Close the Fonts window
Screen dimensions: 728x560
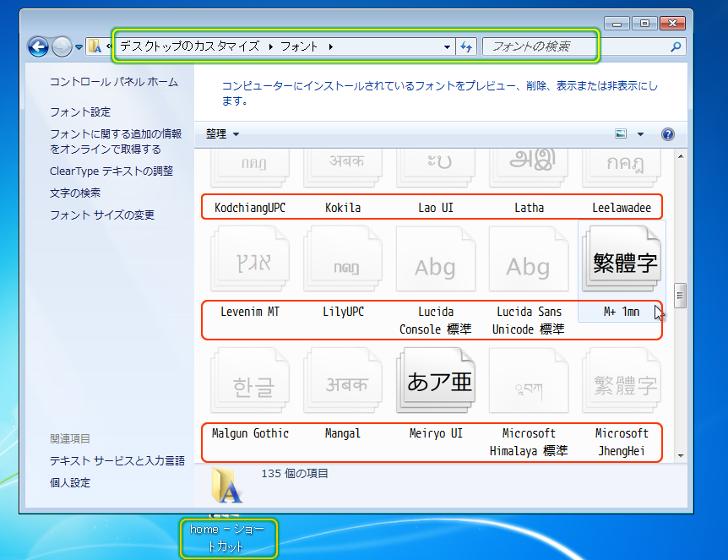pyautogui.click(x=672, y=23)
